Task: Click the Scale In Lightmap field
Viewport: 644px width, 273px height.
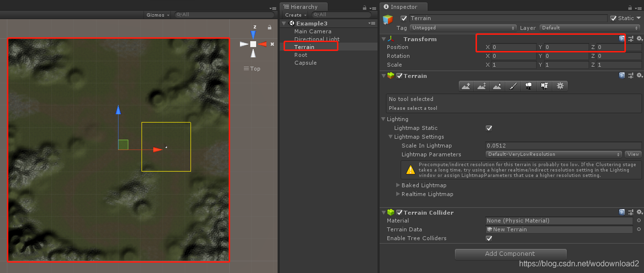Action: [563, 146]
